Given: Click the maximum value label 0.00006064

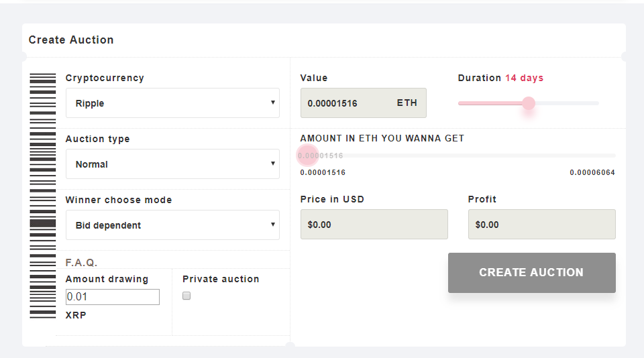Looking at the screenshot, I should tap(592, 173).
